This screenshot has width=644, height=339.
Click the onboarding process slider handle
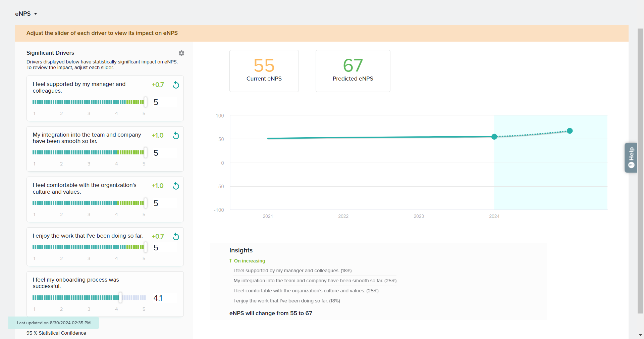[x=120, y=297]
